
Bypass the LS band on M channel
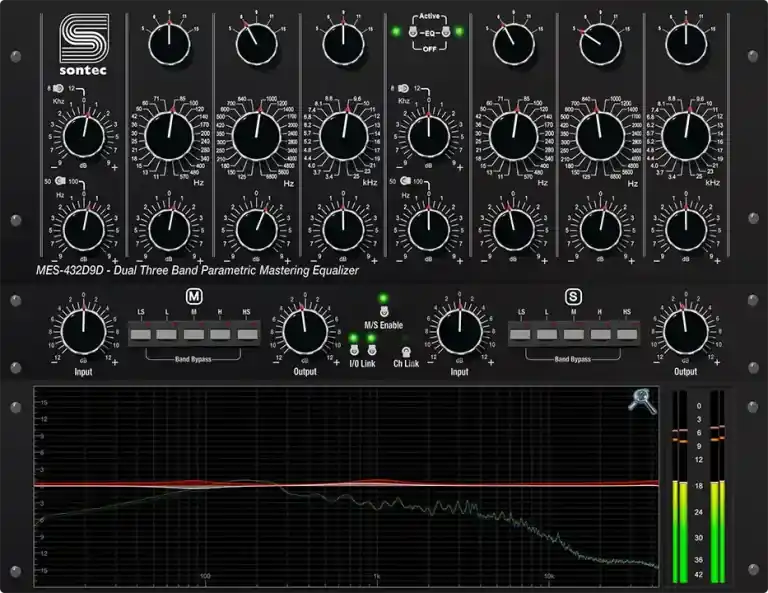pyautogui.click(x=141, y=334)
